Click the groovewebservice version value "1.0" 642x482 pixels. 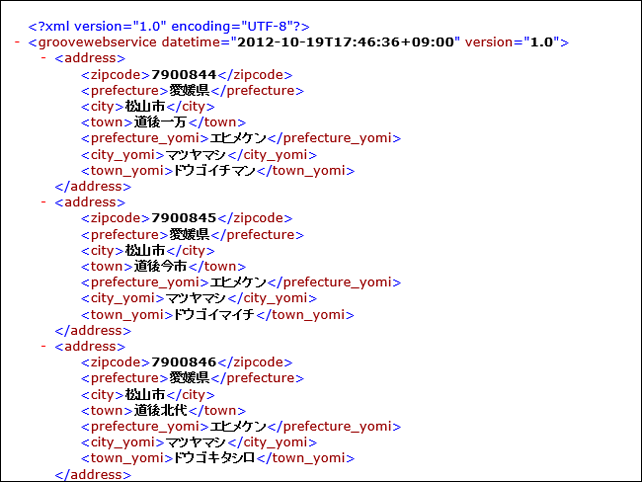click(542, 42)
